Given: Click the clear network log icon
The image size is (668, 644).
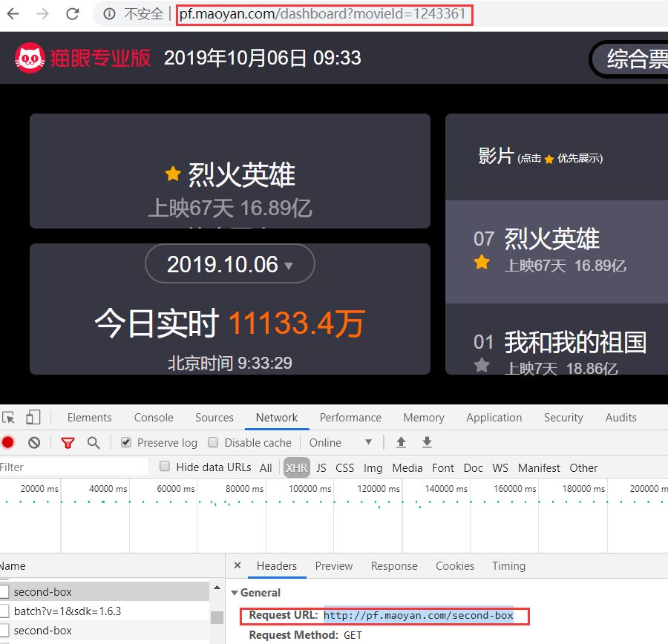Looking at the screenshot, I should [x=34, y=442].
